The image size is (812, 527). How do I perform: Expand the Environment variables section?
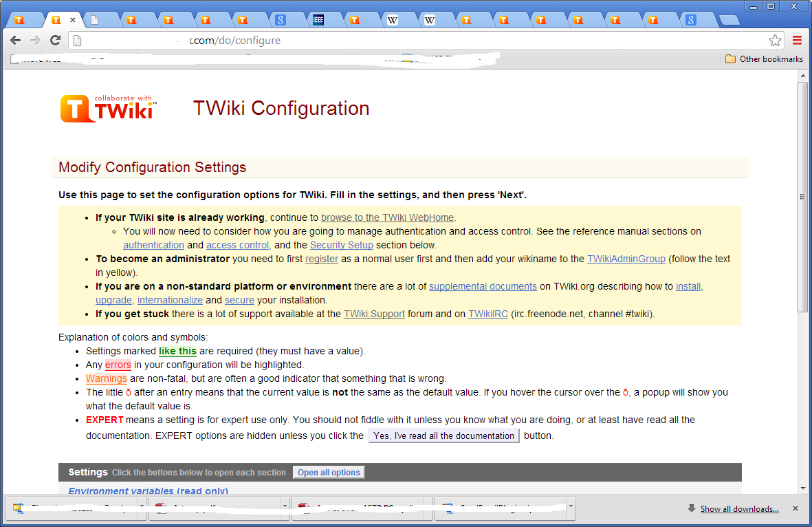(x=148, y=491)
